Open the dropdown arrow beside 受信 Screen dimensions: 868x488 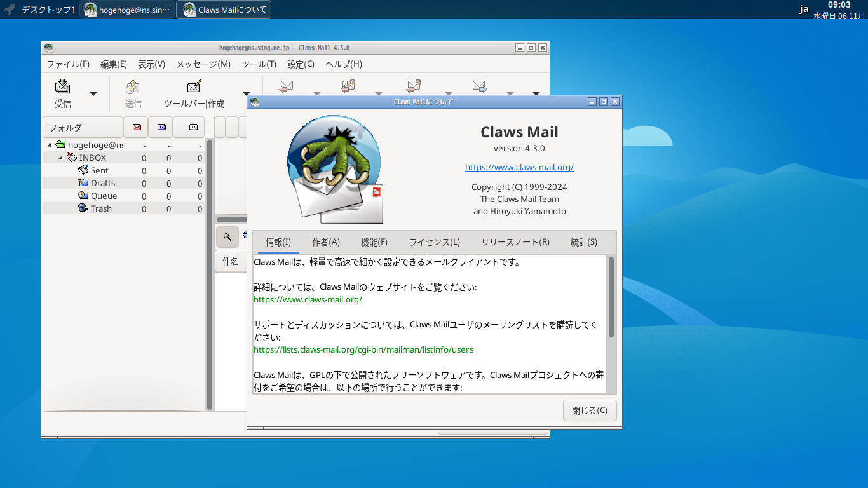point(93,94)
